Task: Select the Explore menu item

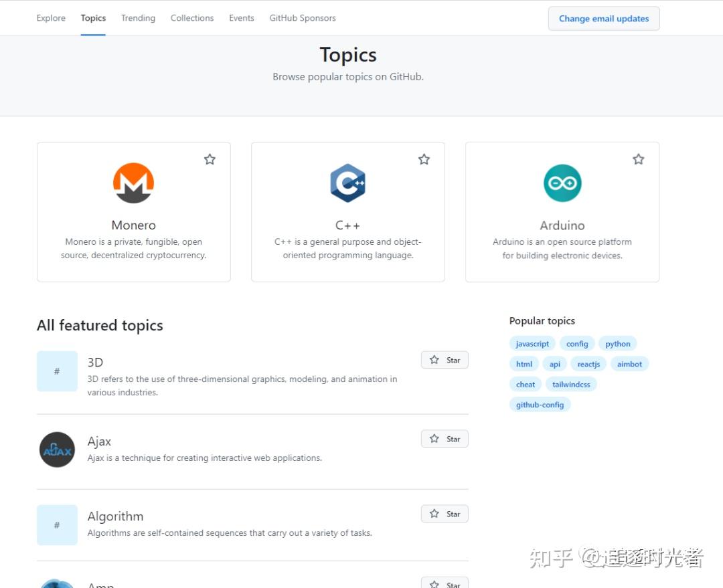Action: (x=51, y=18)
